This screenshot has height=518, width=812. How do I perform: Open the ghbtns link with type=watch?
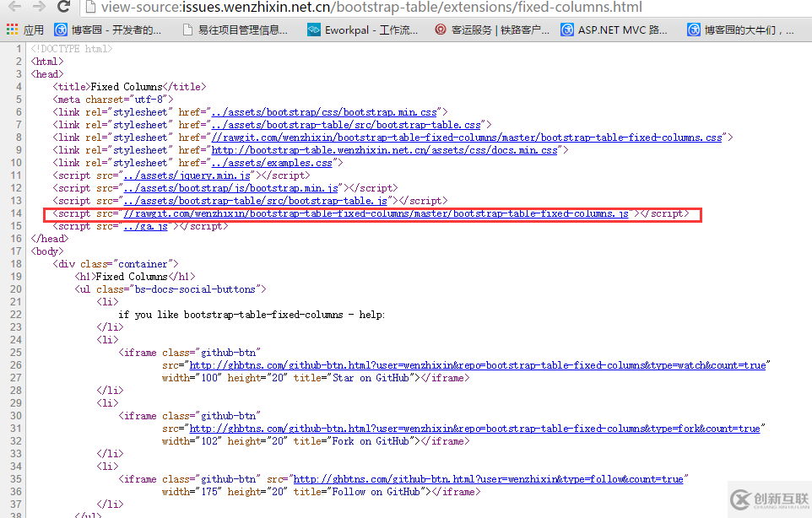478,365
